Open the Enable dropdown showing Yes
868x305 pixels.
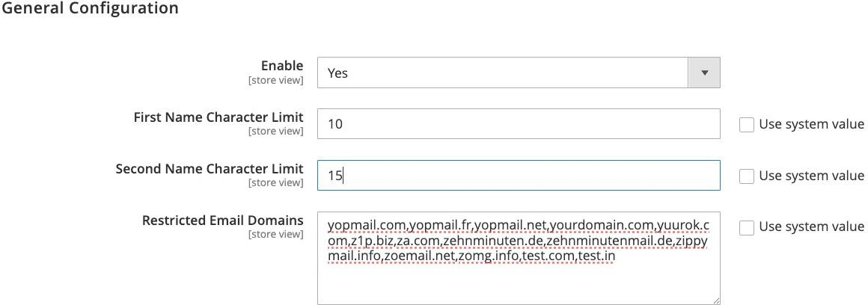pos(503,73)
